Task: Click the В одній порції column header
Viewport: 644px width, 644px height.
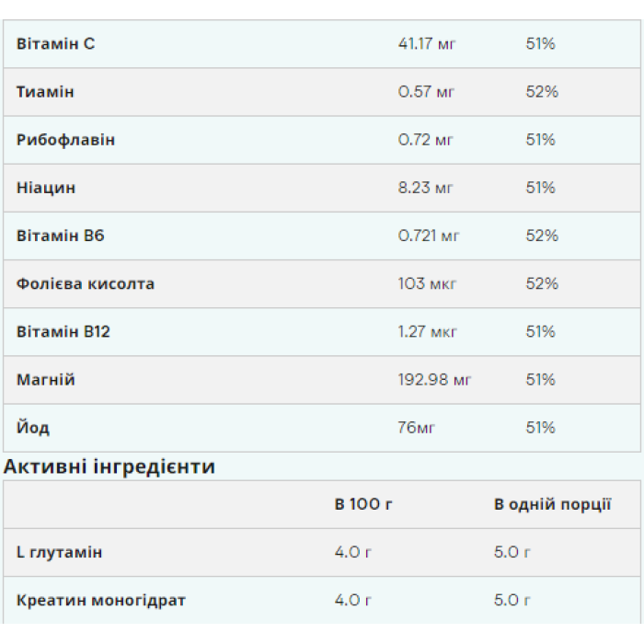Action: [x=553, y=504]
